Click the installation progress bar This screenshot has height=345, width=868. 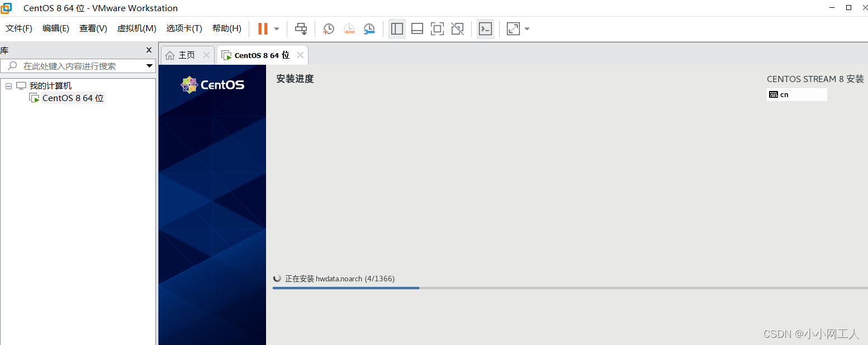570,288
